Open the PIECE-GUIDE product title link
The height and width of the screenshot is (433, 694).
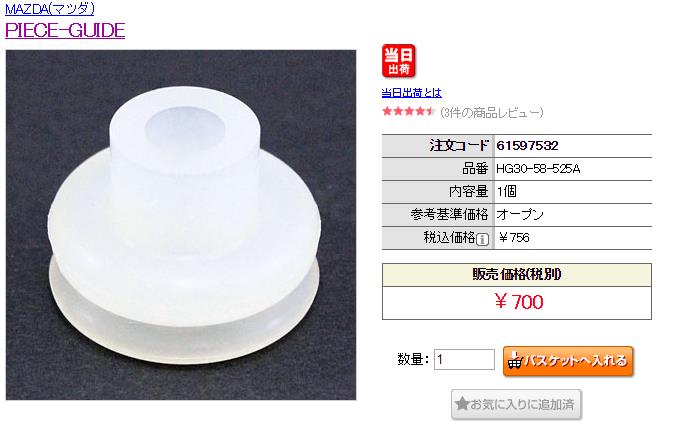pyautogui.click(x=65, y=30)
